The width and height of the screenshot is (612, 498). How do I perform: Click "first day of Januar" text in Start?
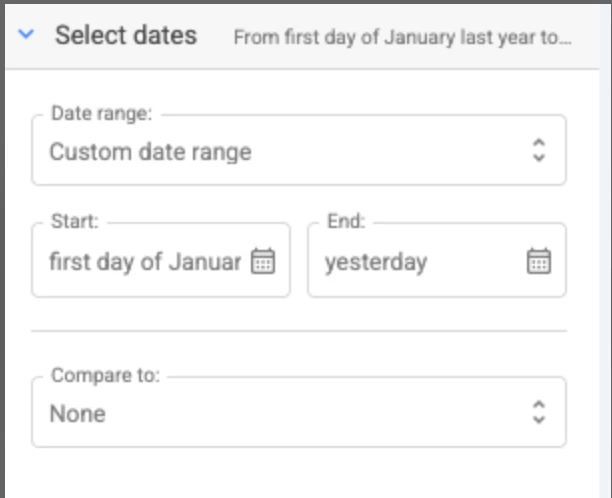point(145,262)
